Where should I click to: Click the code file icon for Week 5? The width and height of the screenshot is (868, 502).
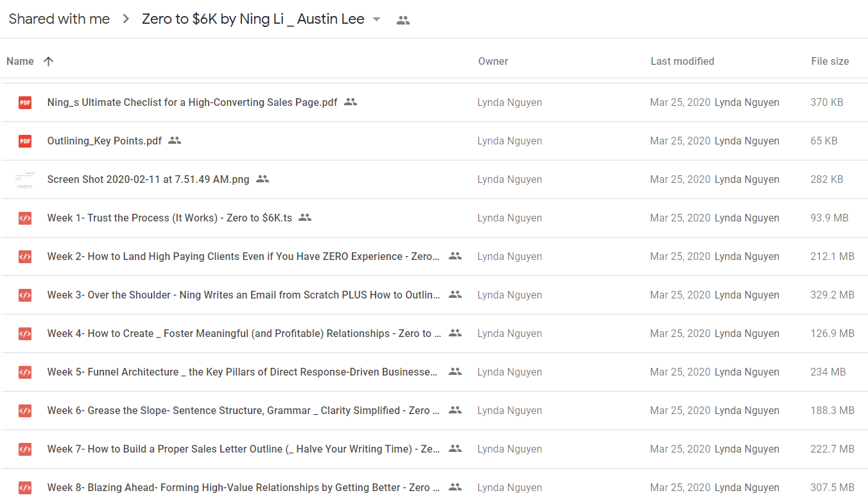tap(25, 372)
